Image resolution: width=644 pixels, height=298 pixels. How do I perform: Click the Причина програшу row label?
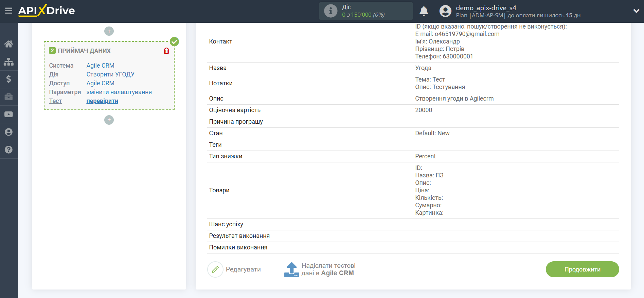[x=236, y=122]
